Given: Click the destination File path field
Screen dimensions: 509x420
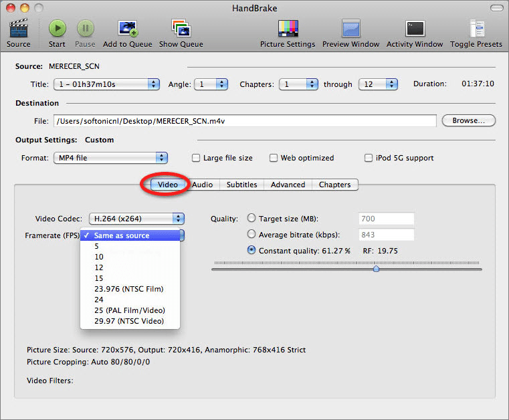Looking at the screenshot, I should (x=245, y=121).
